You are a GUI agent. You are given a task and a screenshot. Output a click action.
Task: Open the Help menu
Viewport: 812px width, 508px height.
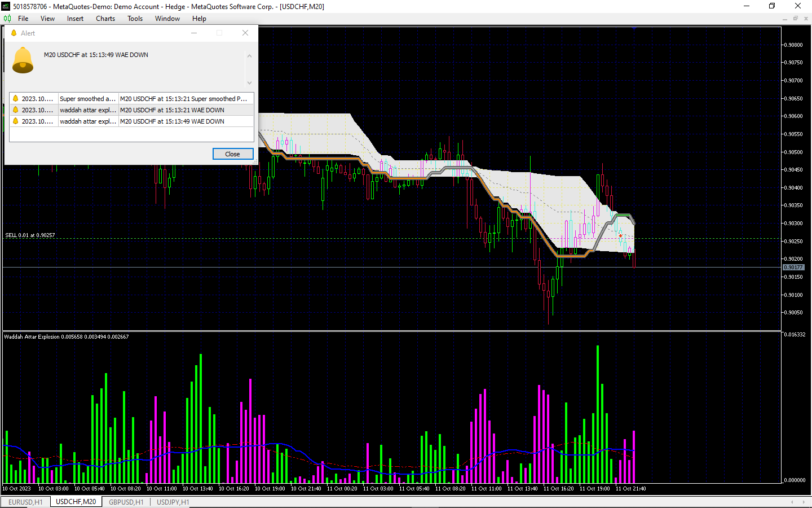(199, 19)
